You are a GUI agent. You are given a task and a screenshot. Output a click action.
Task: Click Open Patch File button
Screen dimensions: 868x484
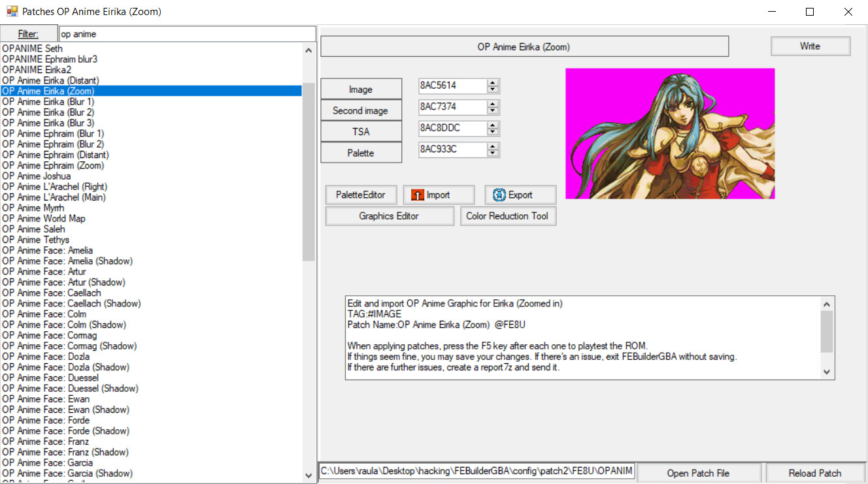pos(699,473)
